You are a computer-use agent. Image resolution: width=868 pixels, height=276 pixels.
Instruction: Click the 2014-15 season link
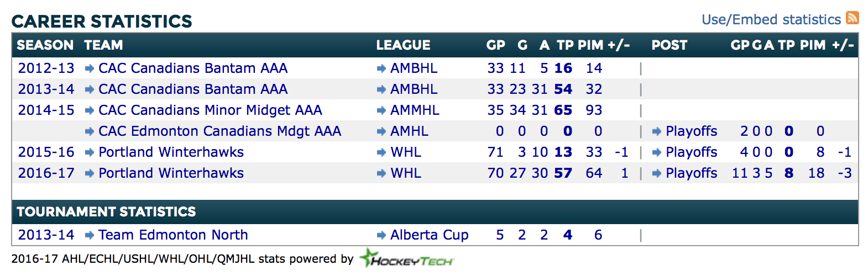[46, 110]
